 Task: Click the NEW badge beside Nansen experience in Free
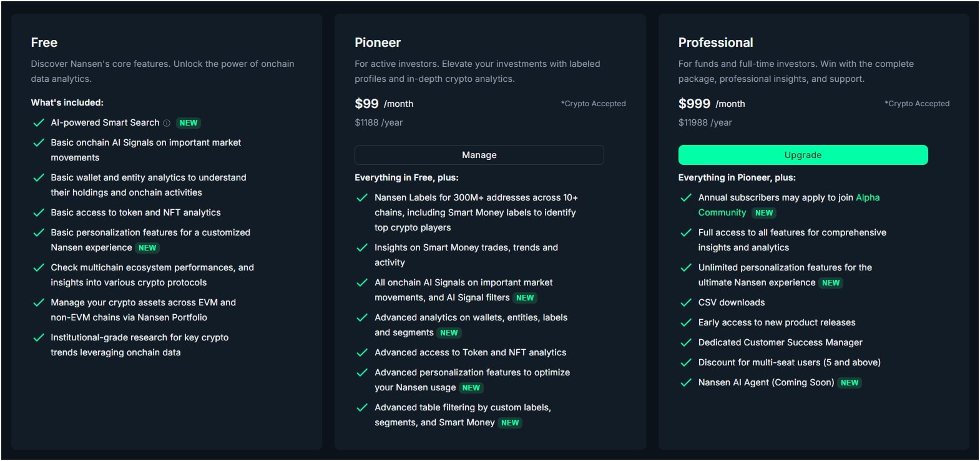[x=147, y=248]
